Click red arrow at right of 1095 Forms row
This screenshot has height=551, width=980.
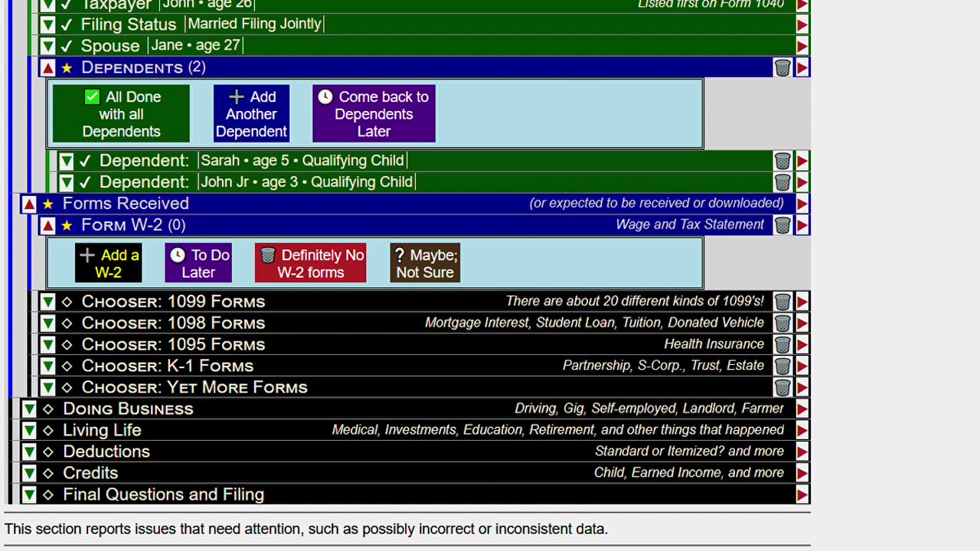pyautogui.click(x=802, y=344)
